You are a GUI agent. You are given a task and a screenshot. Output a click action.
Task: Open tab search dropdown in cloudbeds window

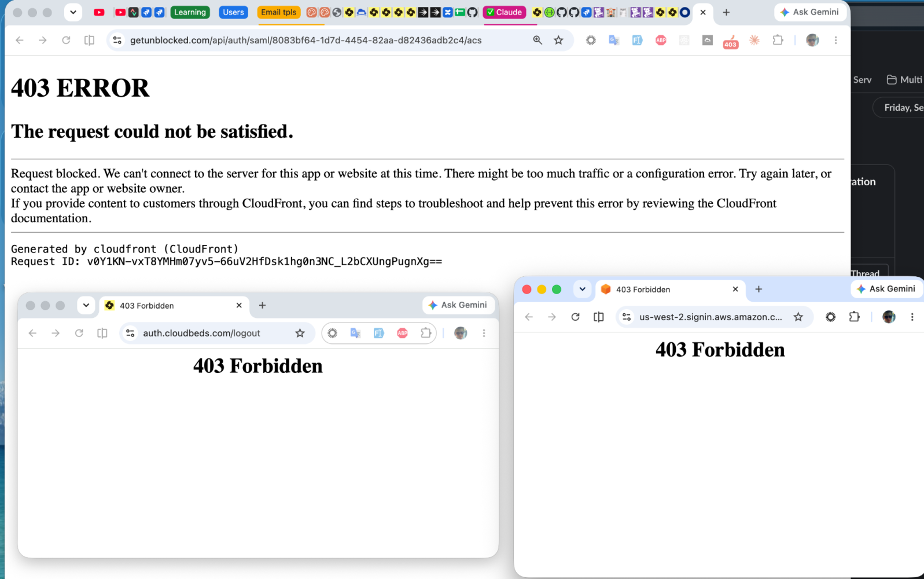click(86, 305)
